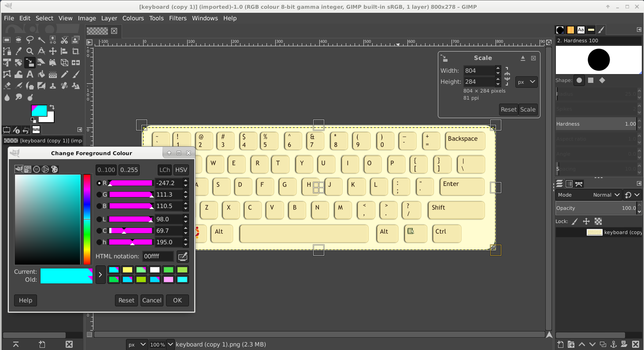Select the Paintbrush tool in toolbox
Image resolution: width=644 pixels, height=350 pixels.
[75, 74]
